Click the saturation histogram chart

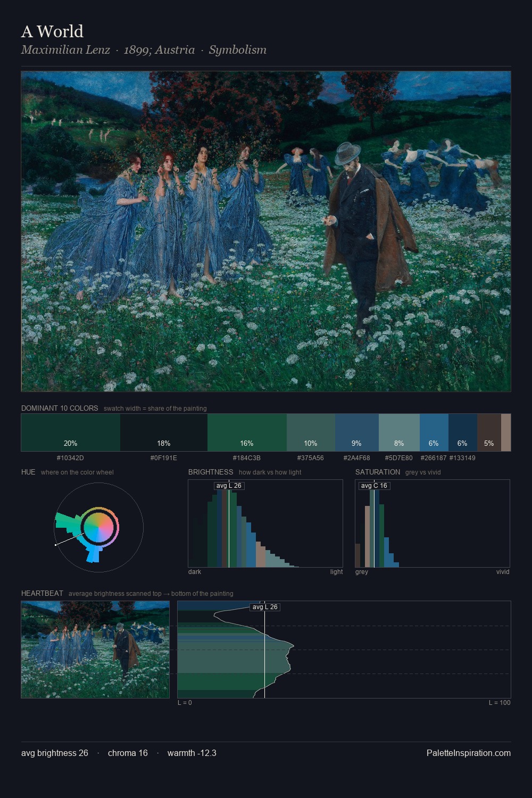click(433, 523)
